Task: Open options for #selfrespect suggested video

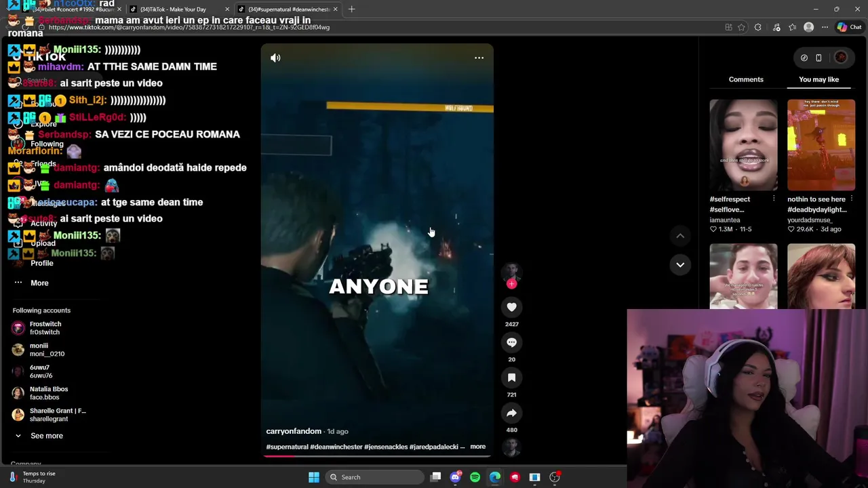Action: click(774, 199)
